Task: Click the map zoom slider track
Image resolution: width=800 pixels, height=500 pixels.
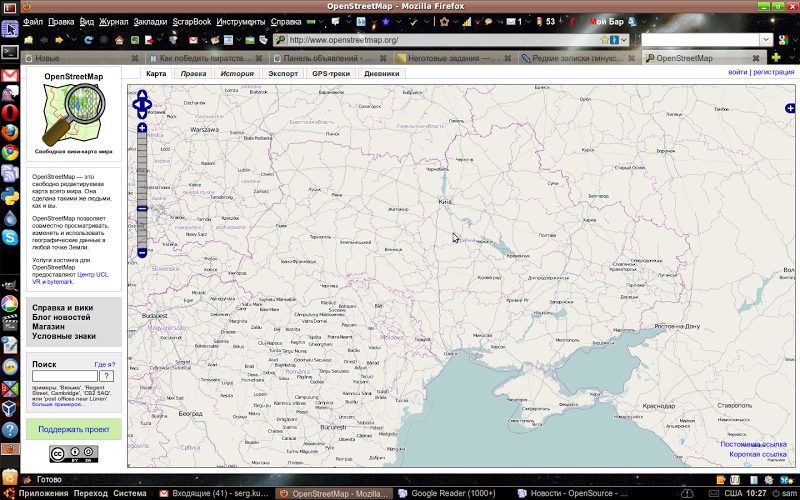Action: (x=142, y=190)
